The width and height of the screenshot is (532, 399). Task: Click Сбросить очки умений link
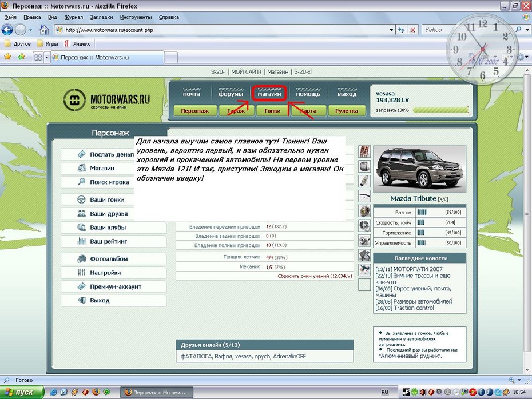315,276
